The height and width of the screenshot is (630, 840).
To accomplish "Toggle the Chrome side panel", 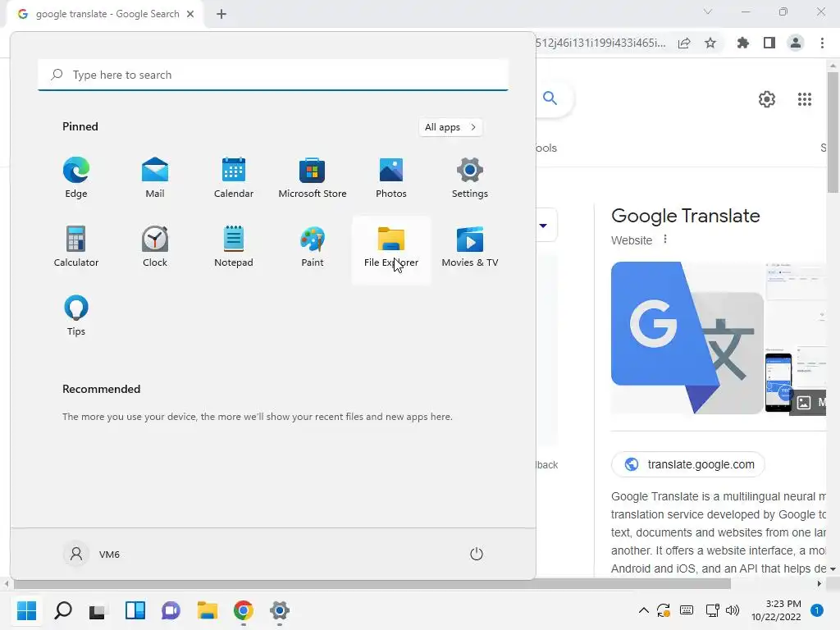I will [x=769, y=43].
